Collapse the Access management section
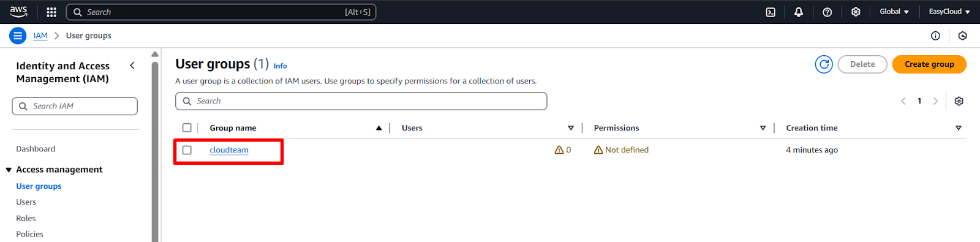 click(x=9, y=170)
